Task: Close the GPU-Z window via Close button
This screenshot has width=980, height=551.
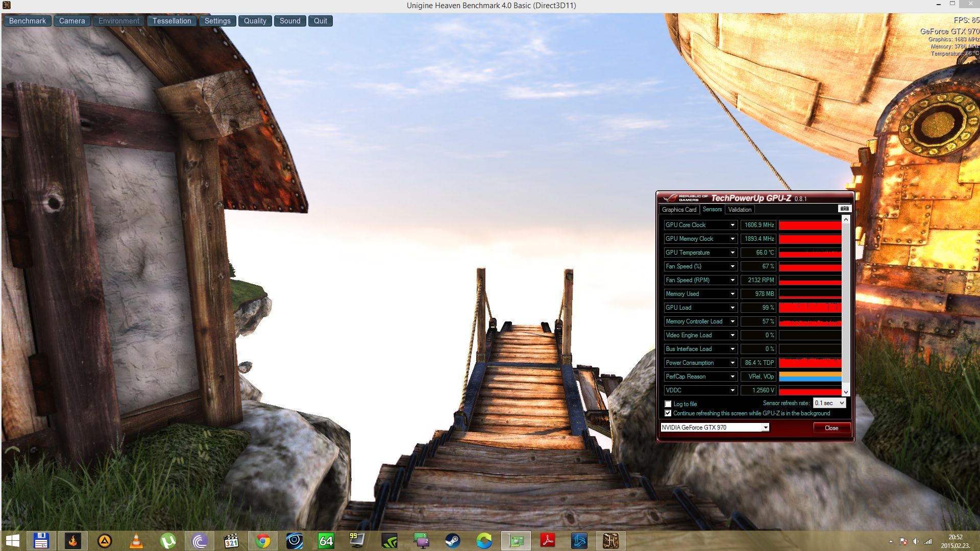Action: tap(831, 428)
